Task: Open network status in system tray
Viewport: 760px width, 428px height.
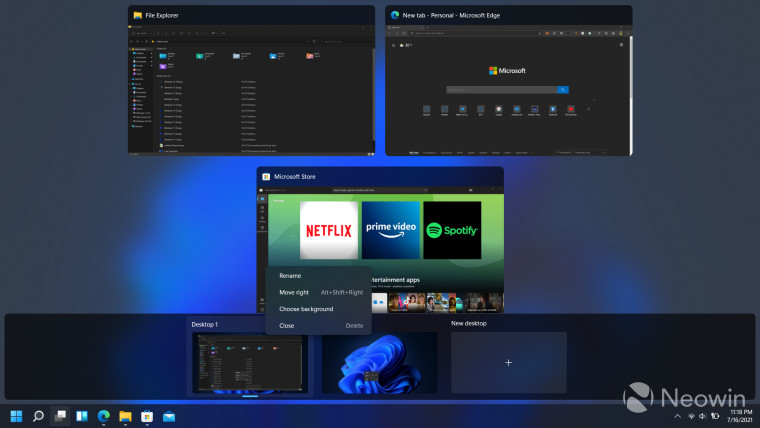Action: pyautogui.click(x=691, y=416)
